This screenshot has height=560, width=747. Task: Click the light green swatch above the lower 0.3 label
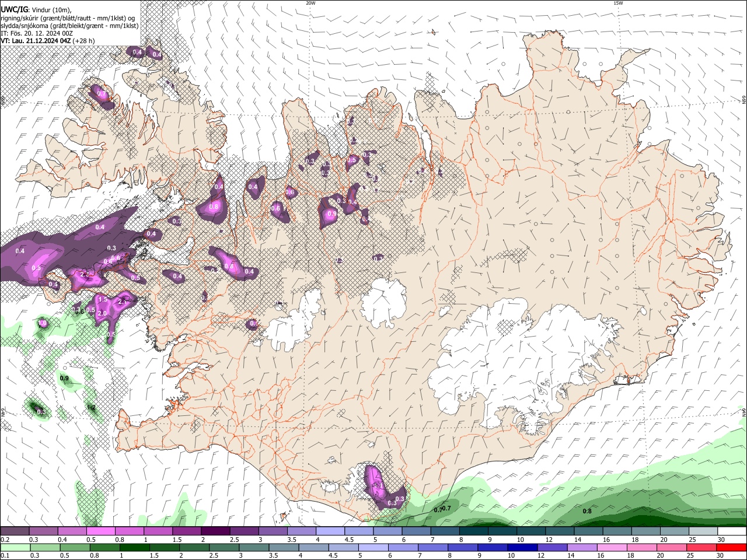click(x=44, y=548)
